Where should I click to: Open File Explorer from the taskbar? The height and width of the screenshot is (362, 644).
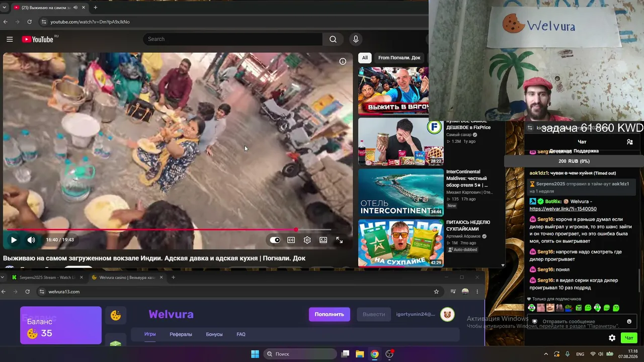(360, 354)
